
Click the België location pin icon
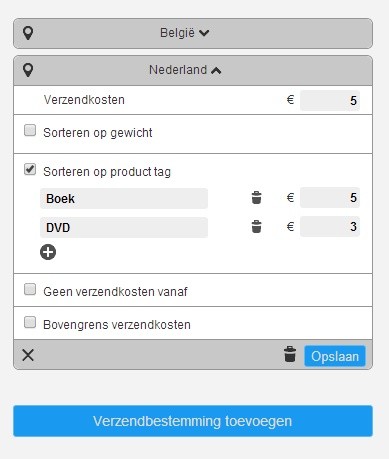28,33
